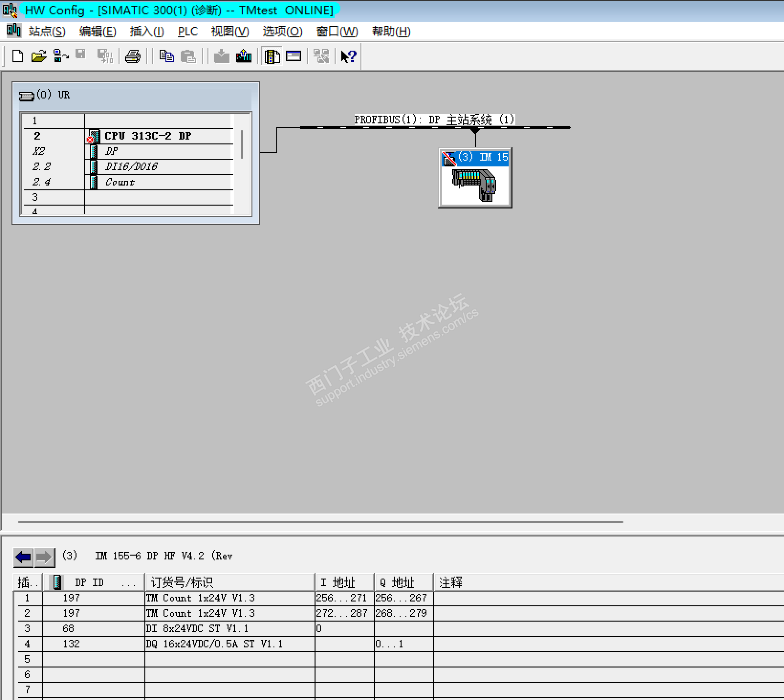Click Q address 0...1 cell
Viewport: 784px width, 700px height.
404,644
